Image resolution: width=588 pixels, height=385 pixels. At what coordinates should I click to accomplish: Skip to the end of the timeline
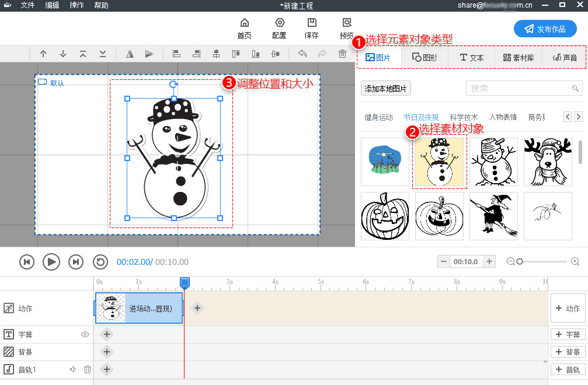pyautogui.click(x=76, y=262)
